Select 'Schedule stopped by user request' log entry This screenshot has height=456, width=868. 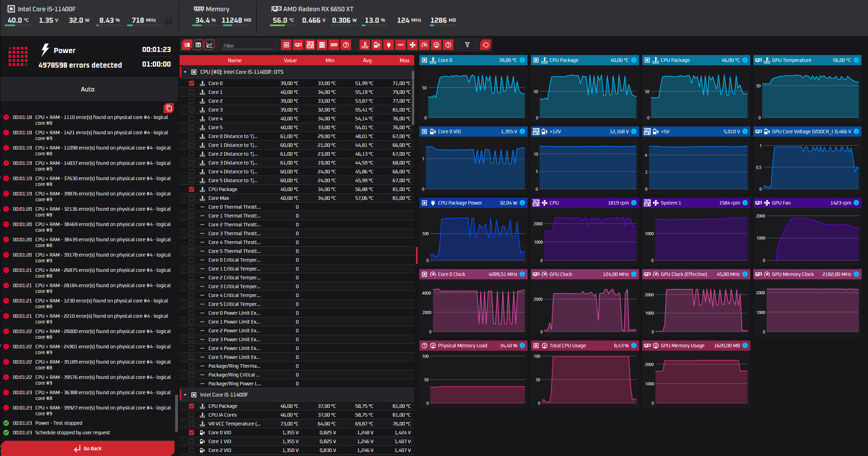tap(73, 433)
